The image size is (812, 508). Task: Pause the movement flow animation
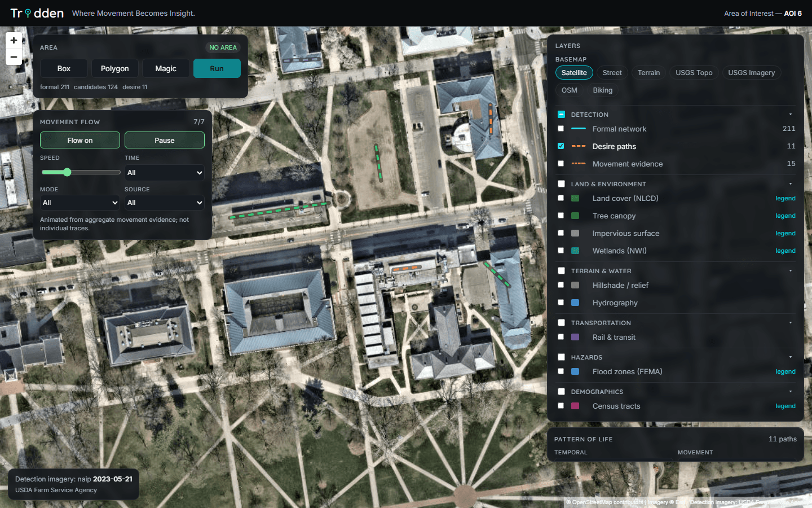[x=165, y=140]
